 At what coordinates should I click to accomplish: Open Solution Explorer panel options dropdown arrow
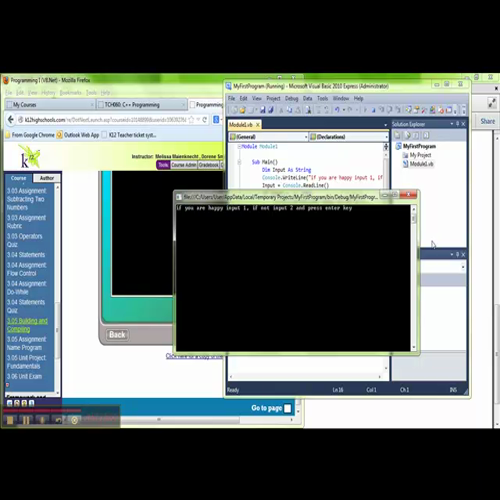[452, 124]
